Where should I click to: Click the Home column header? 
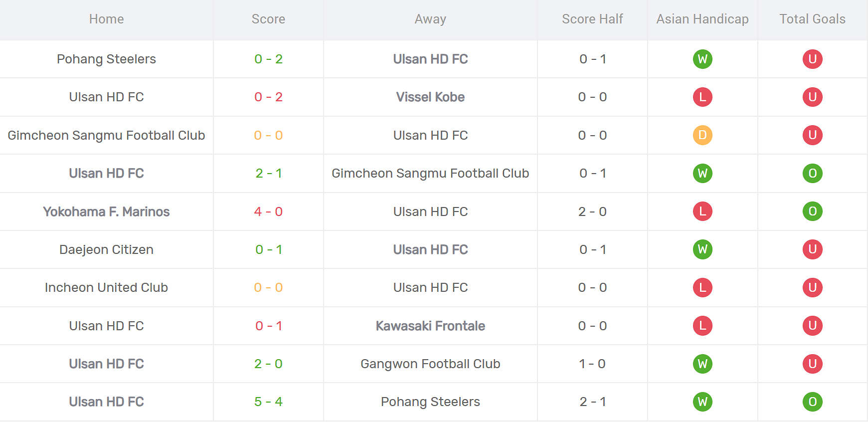pyautogui.click(x=106, y=19)
